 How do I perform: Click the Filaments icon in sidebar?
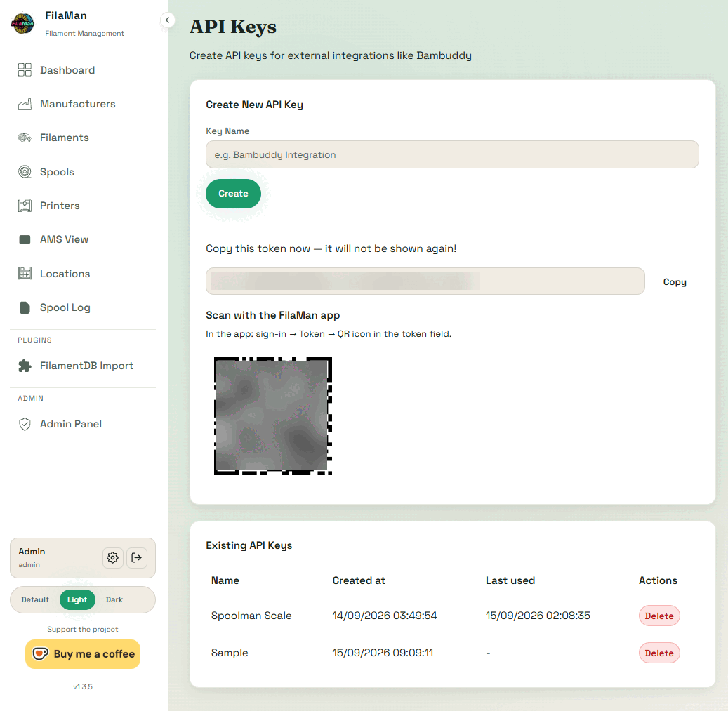[x=25, y=138]
